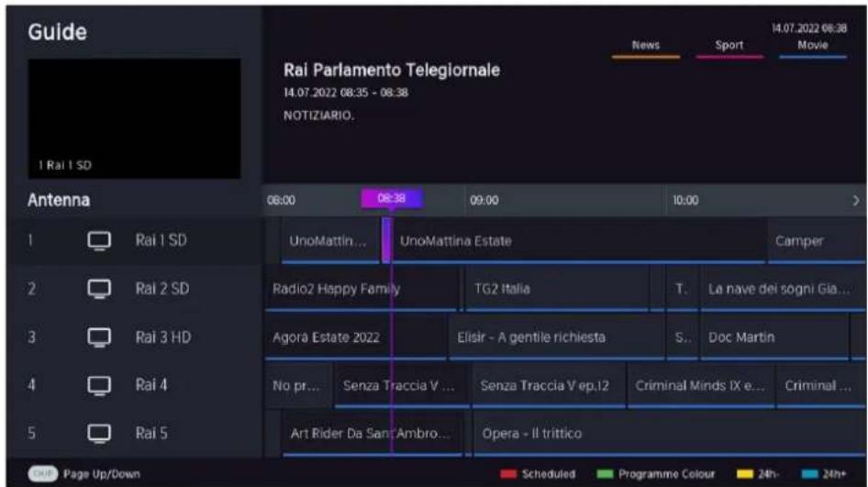The height and width of the screenshot is (487, 868).
Task: Select the TV icon beside Rai 2 SD
Action: tap(99, 289)
